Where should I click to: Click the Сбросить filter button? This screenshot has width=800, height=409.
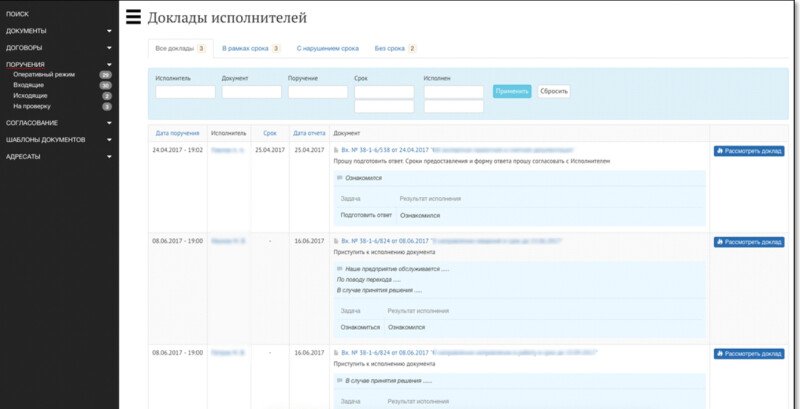554,92
